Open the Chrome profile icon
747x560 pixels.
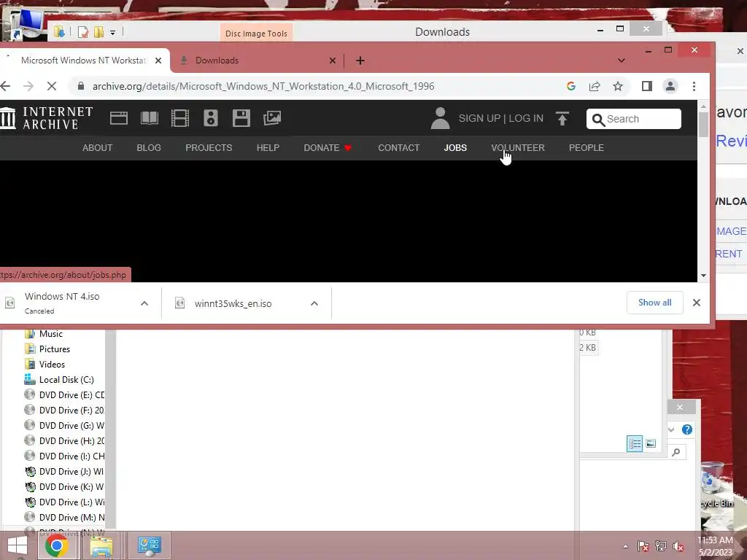tap(670, 86)
